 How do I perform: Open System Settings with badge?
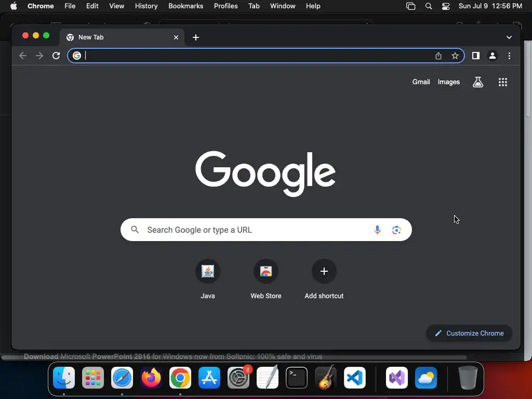click(x=238, y=378)
